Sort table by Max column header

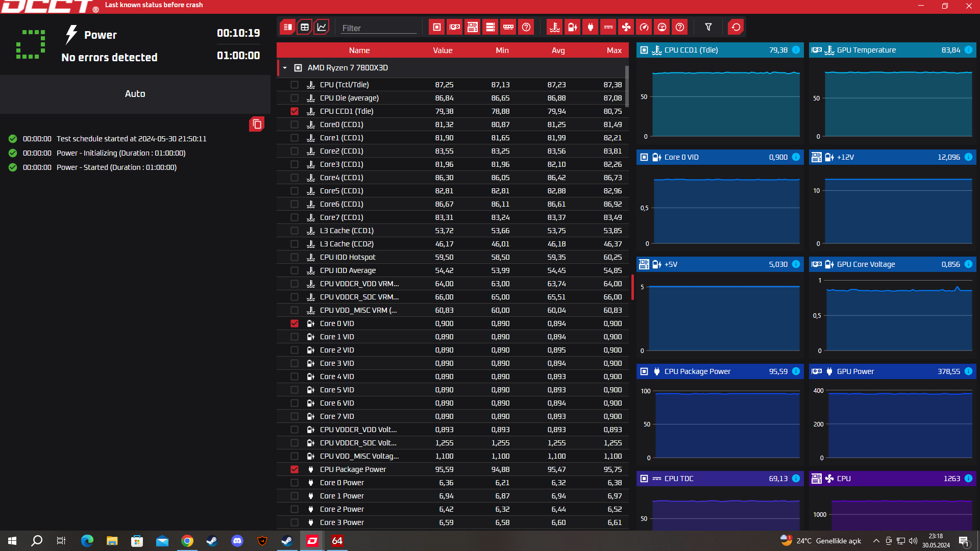click(x=614, y=50)
